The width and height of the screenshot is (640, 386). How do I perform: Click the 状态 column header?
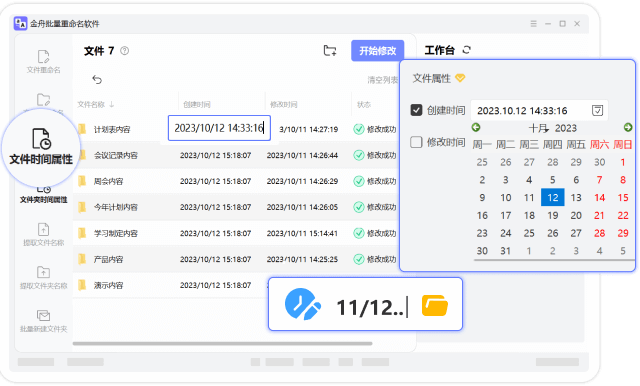364,105
